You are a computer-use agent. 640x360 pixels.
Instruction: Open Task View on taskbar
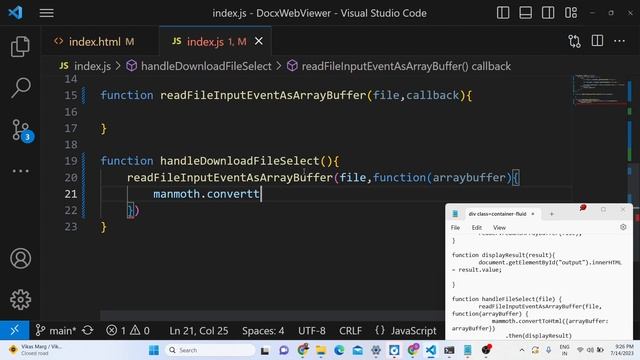(x=265, y=350)
